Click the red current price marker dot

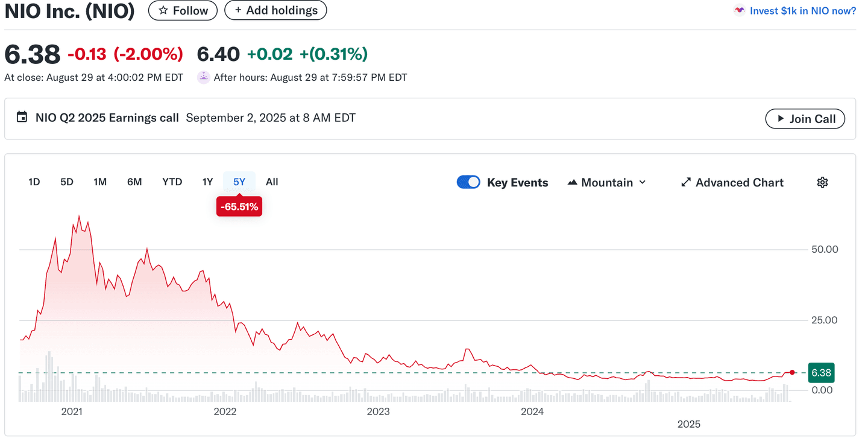point(792,372)
